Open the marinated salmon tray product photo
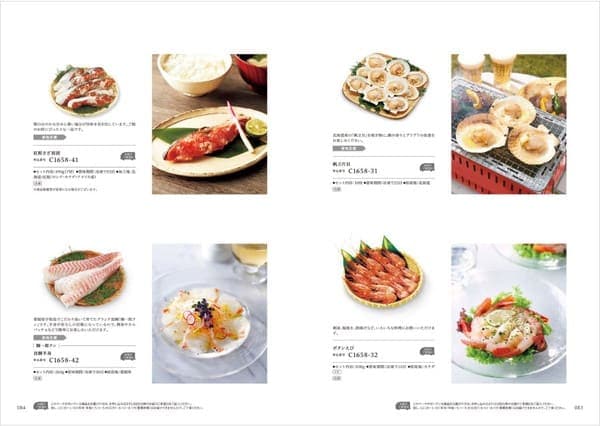 pyautogui.click(x=85, y=91)
